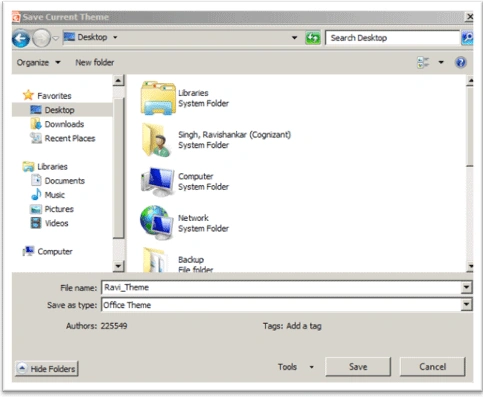Click navigation pane scroll down arrow
This screenshot has height=397, width=483.
118,266
